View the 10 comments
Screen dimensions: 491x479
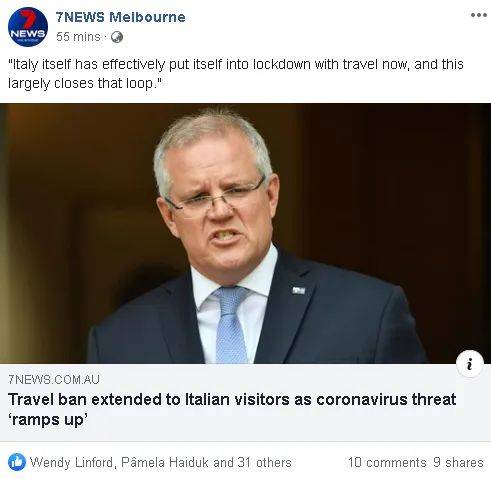coord(387,463)
